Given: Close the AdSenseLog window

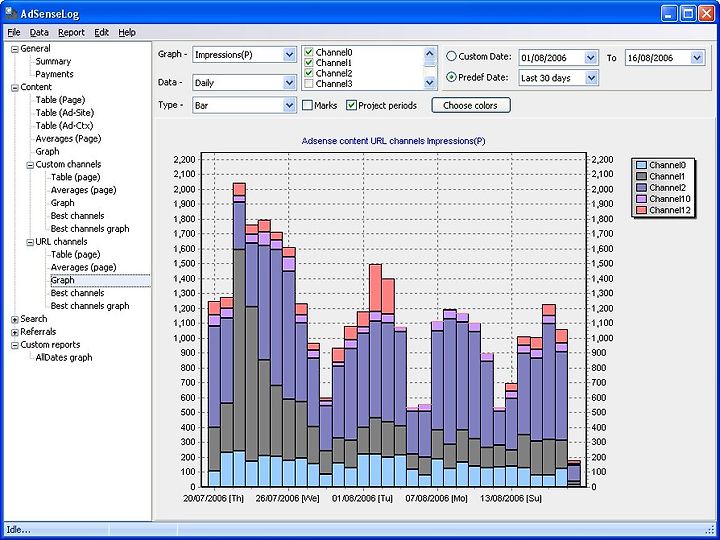Looking at the screenshot, I should coord(706,13).
